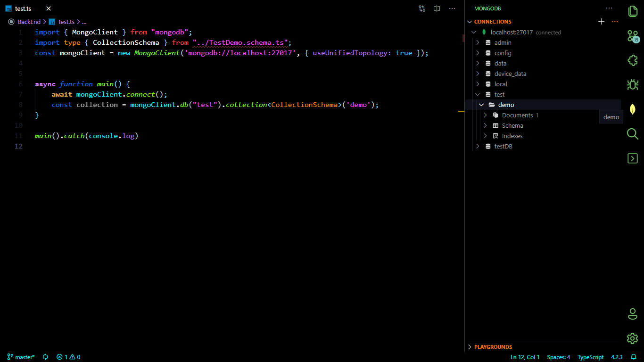
Task: Select the device_data database row
Action: click(x=543, y=74)
